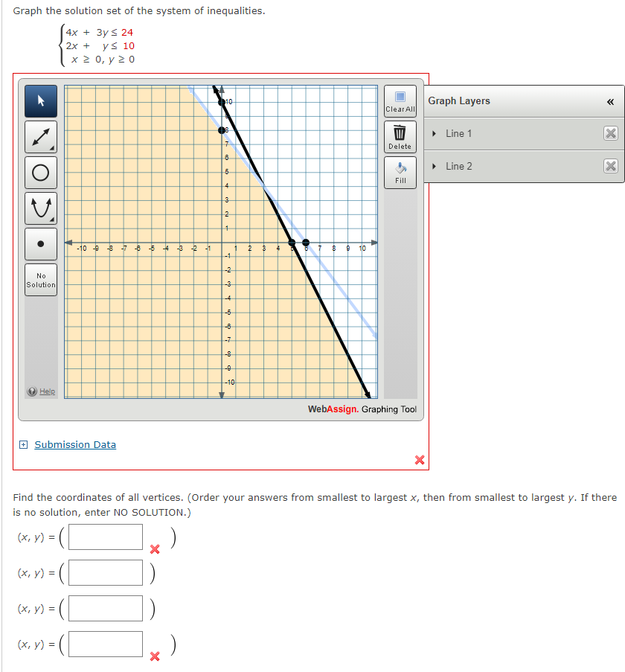Select the point plotting tool
Screen dimensions: 625x672
click(40, 243)
